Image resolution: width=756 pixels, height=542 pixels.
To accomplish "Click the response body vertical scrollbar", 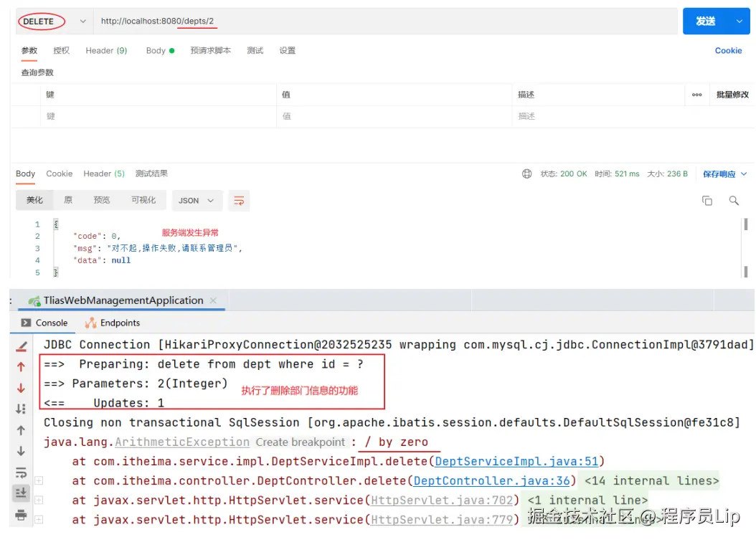I will (x=746, y=248).
